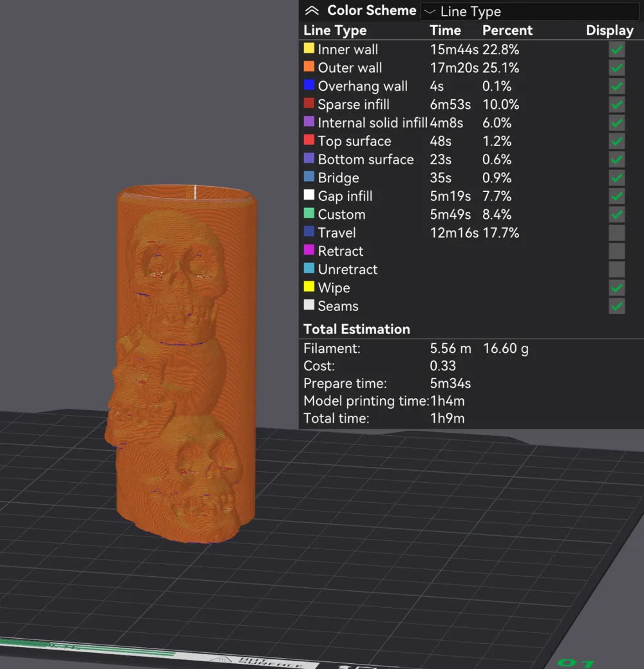Image resolution: width=644 pixels, height=669 pixels.
Task: Hide the Sparse infill lines
Action: point(616,104)
